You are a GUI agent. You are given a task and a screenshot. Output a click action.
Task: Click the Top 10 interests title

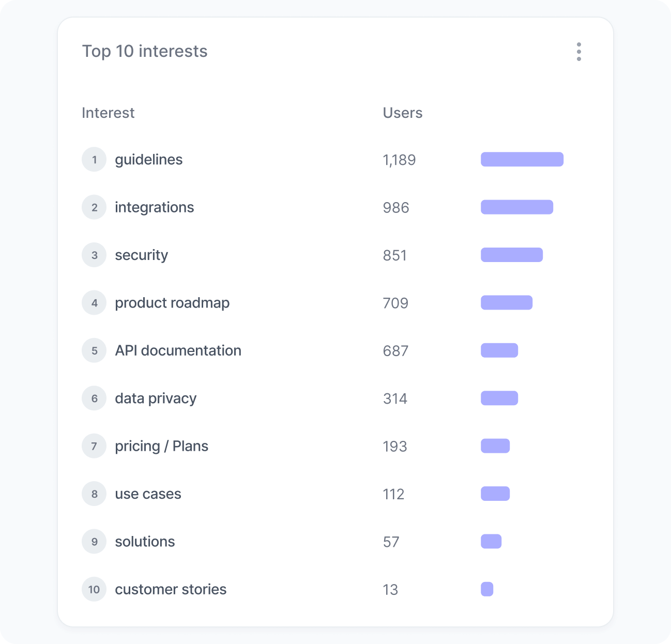click(145, 51)
